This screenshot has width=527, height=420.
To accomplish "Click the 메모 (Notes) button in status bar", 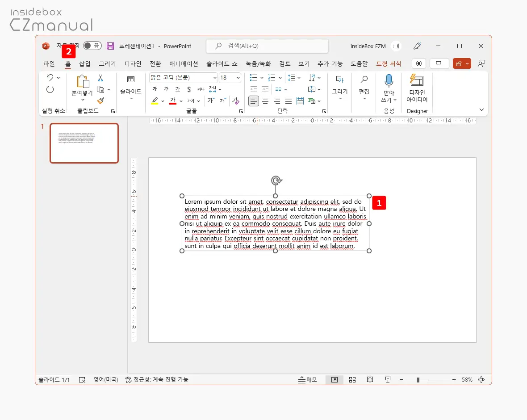I will [308, 380].
